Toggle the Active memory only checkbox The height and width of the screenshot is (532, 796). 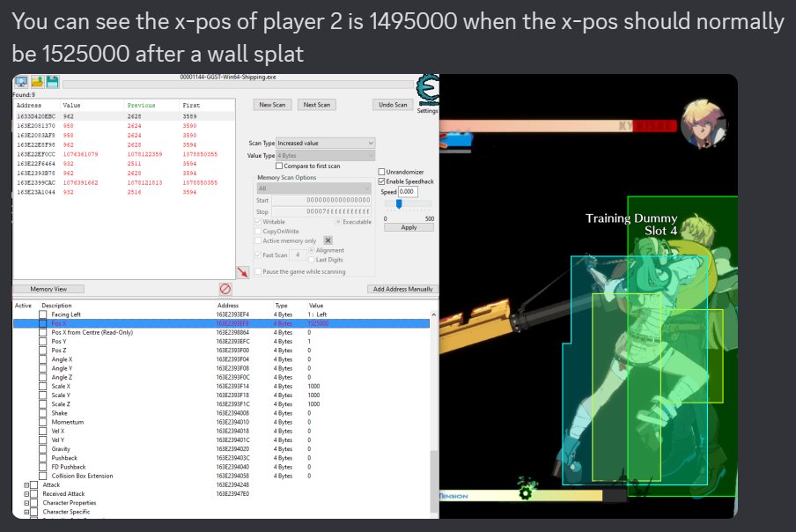coord(258,240)
